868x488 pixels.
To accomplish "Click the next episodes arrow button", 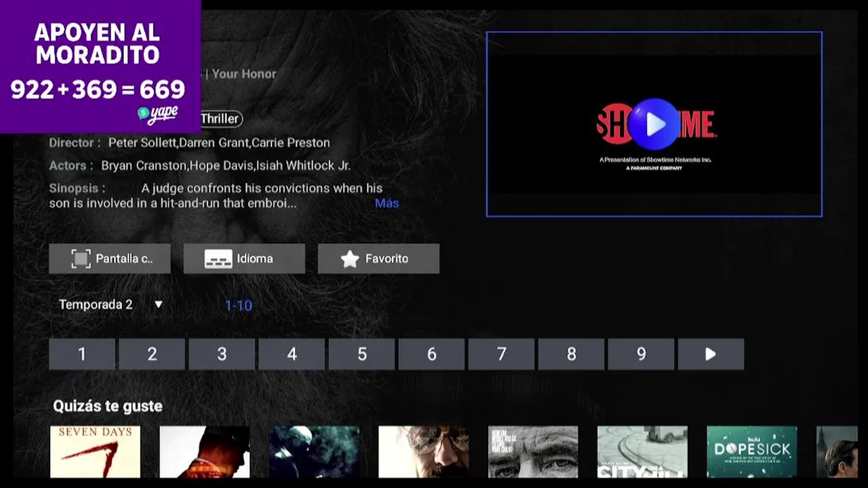I will tap(711, 354).
